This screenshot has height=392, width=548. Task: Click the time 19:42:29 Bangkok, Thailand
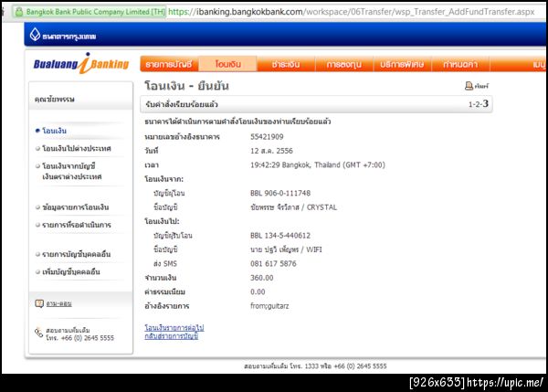coord(318,164)
